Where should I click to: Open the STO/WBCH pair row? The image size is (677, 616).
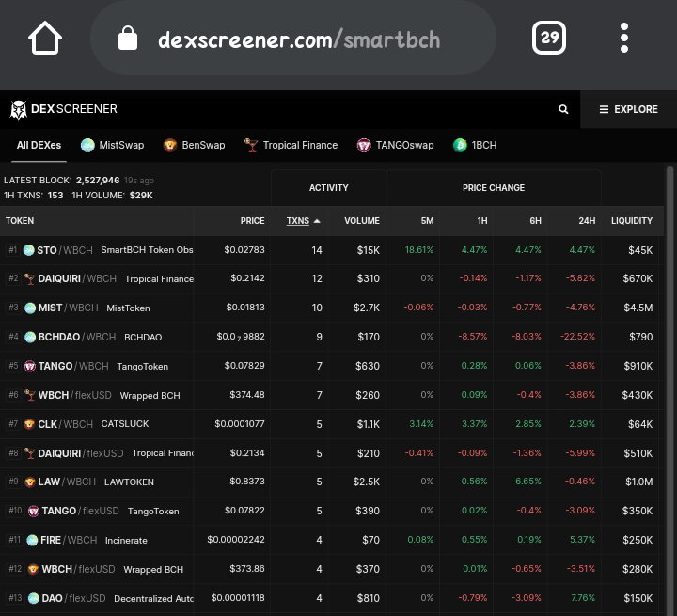[332, 250]
